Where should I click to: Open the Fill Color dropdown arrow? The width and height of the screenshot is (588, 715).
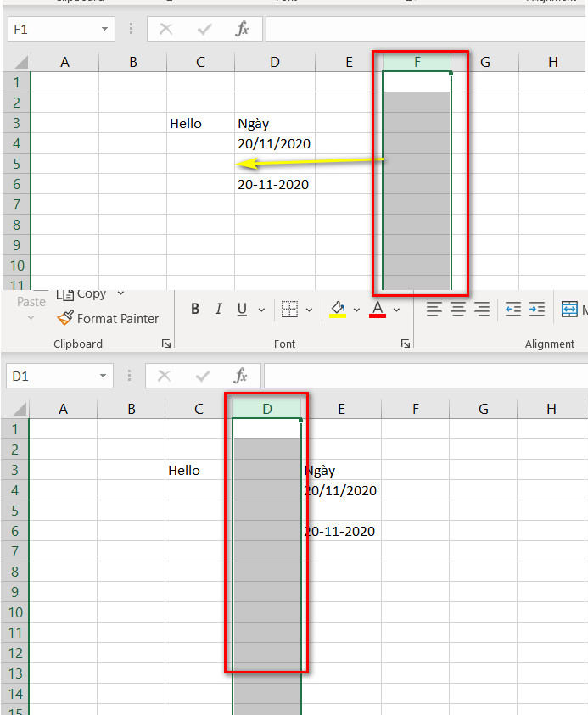[x=356, y=310]
